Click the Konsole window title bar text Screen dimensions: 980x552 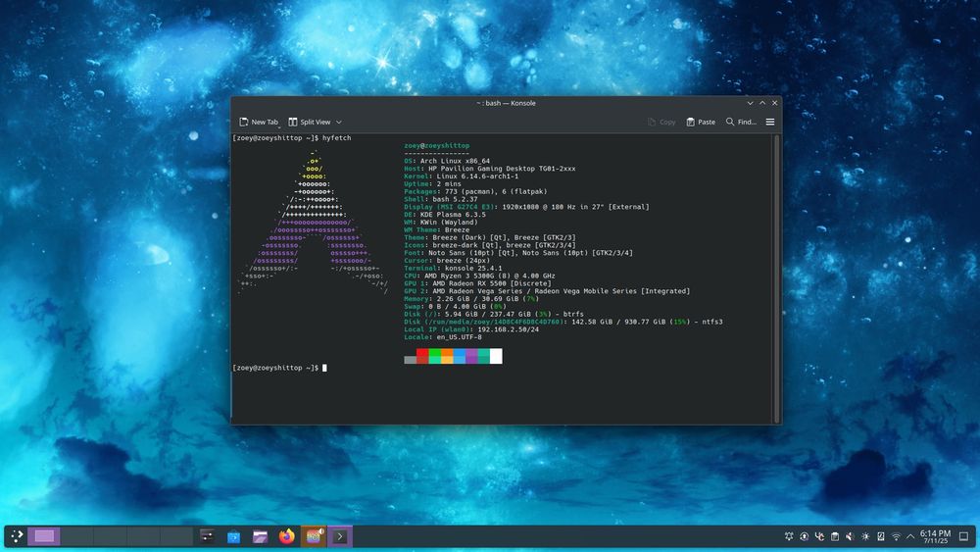[506, 103]
